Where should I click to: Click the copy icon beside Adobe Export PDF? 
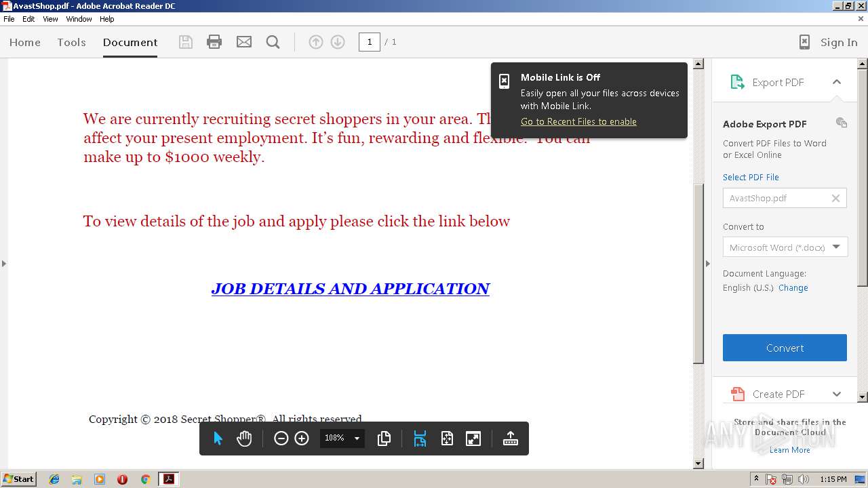point(842,123)
